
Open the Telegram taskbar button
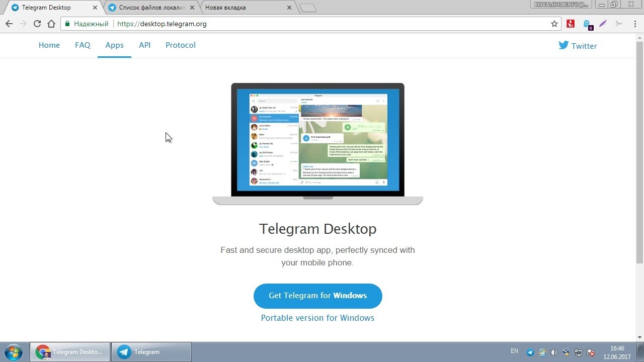click(x=151, y=352)
